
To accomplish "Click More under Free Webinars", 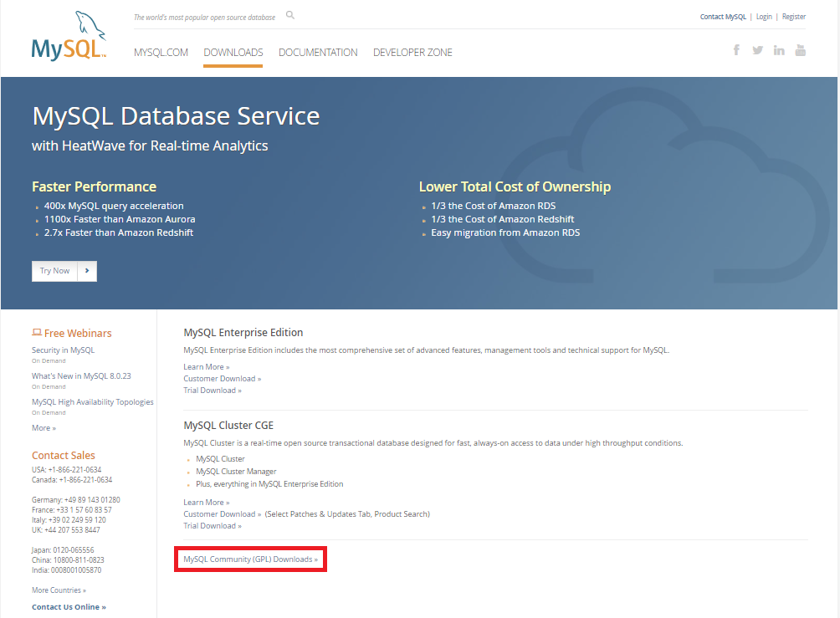I will coord(44,428).
